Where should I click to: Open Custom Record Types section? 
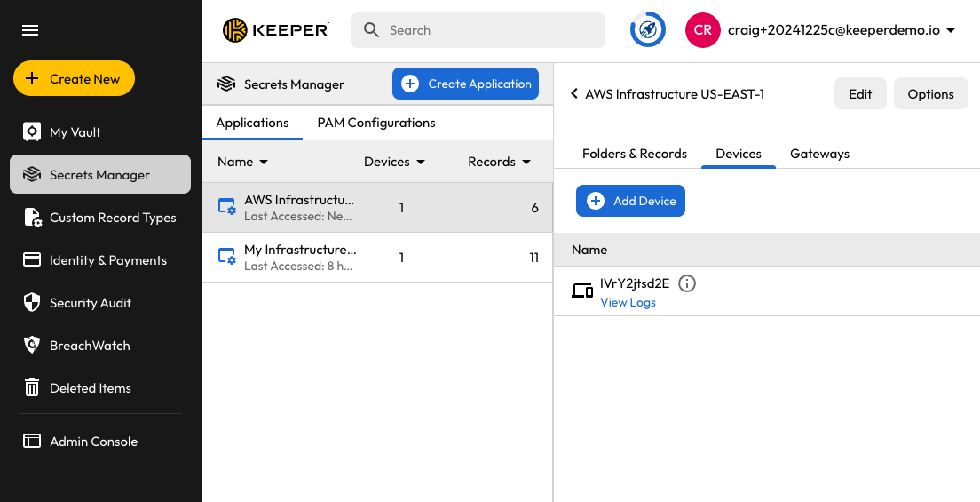click(112, 218)
